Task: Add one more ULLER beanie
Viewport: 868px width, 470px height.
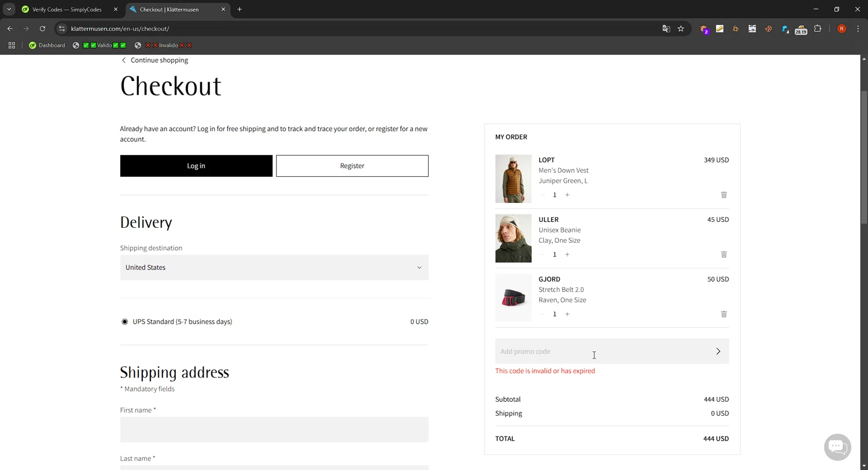Action: [x=567, y=254]
